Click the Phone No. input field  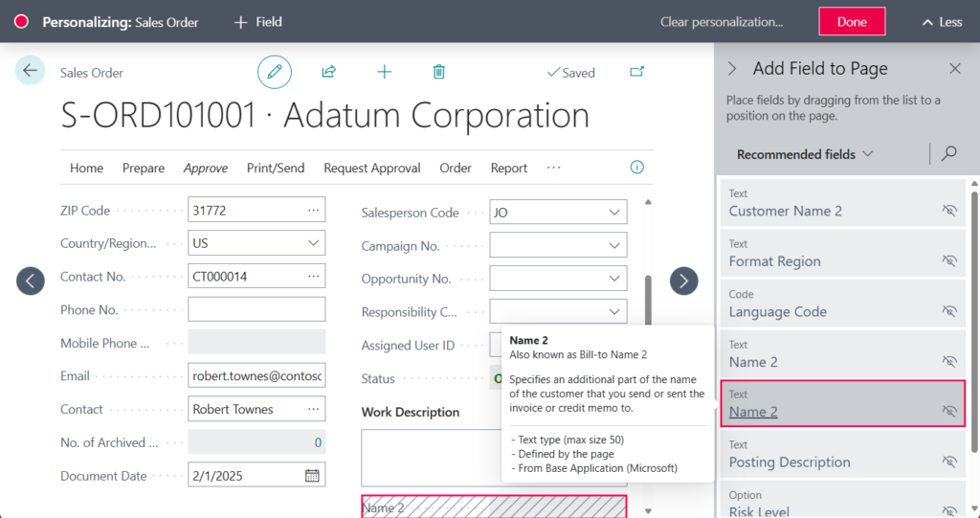[256, 309]
